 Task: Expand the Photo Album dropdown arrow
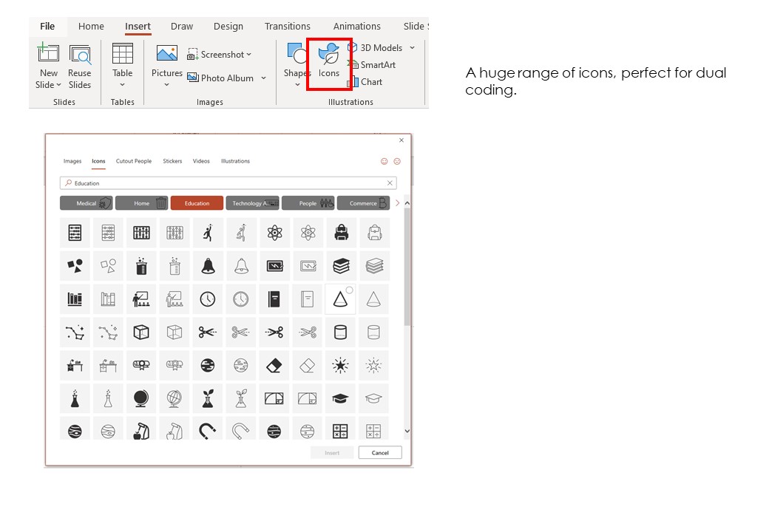click(264, 78)
